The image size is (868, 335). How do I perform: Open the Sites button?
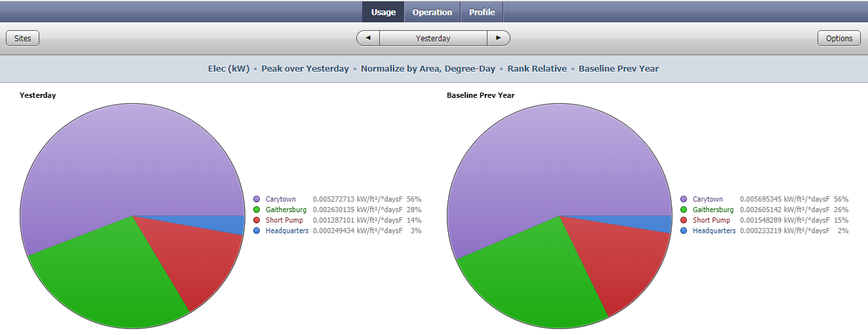[x=23, y=38]
